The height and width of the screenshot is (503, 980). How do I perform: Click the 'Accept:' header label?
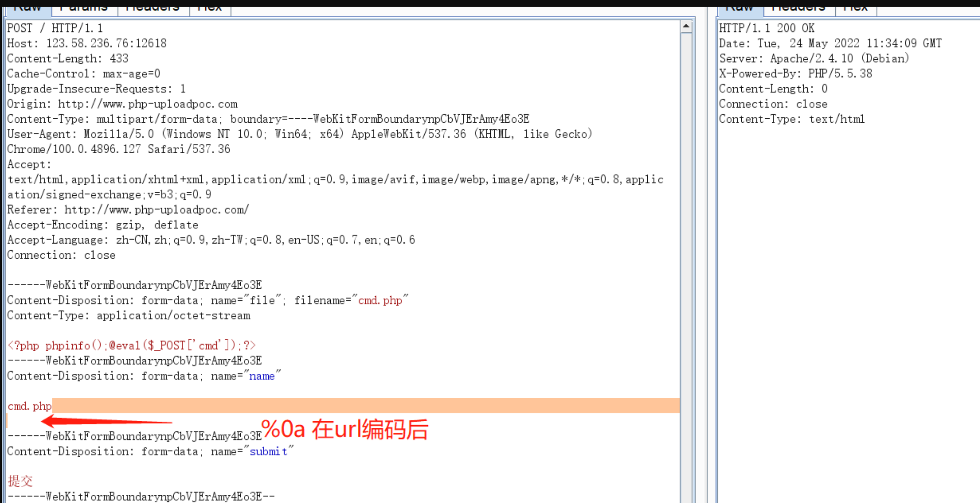click(x=29, y=164)
